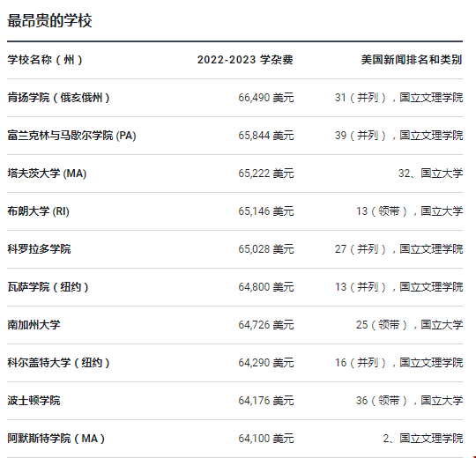The width and height of the screenshot is (476, 458).
Task: Select school name 南加州大学
Action: (33, 325)
